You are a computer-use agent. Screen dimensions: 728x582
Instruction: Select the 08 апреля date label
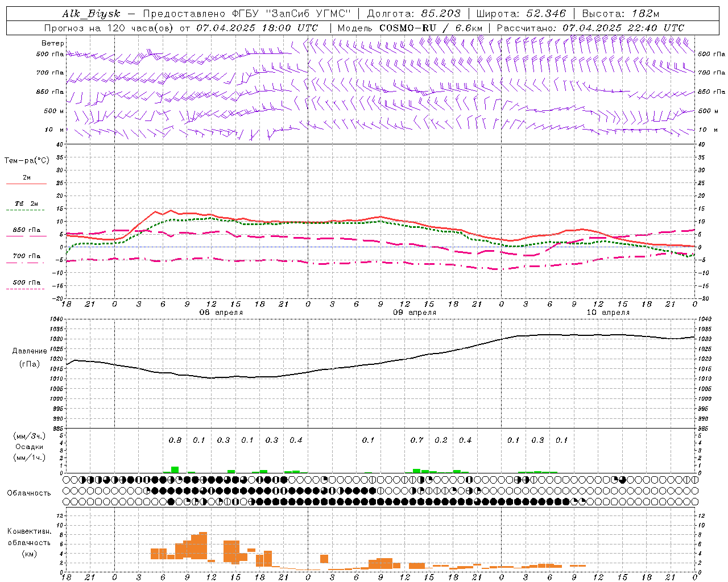click(x=221, y=313)
